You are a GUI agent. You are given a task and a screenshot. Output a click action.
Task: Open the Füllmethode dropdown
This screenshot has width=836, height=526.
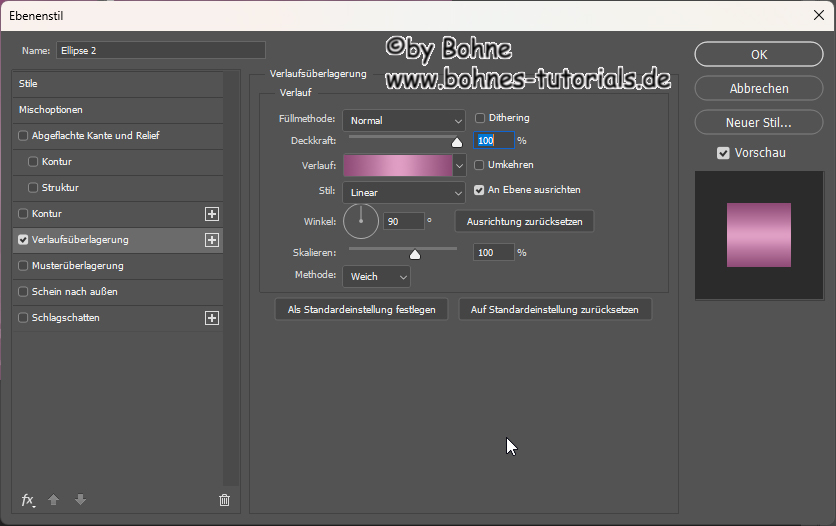[x=403, y=121]
